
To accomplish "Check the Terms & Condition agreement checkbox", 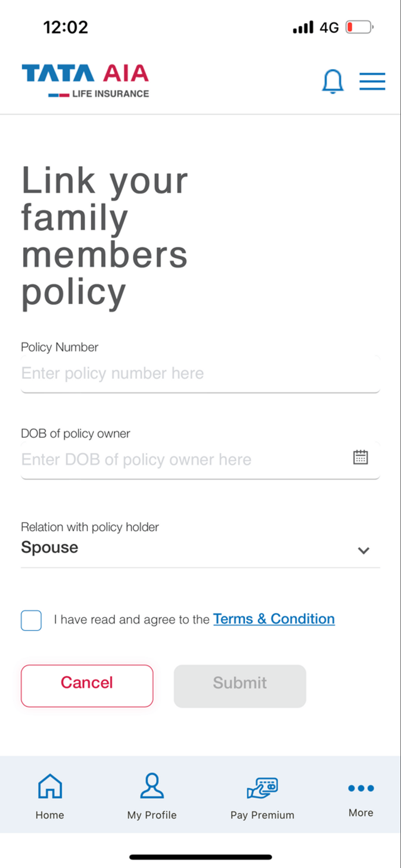I will tap(31, 620).
